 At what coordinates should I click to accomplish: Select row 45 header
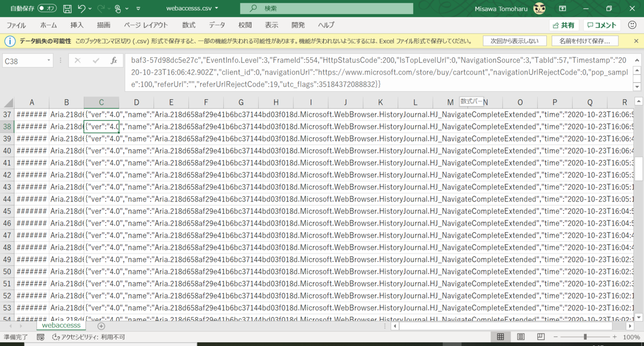(8, 211)
